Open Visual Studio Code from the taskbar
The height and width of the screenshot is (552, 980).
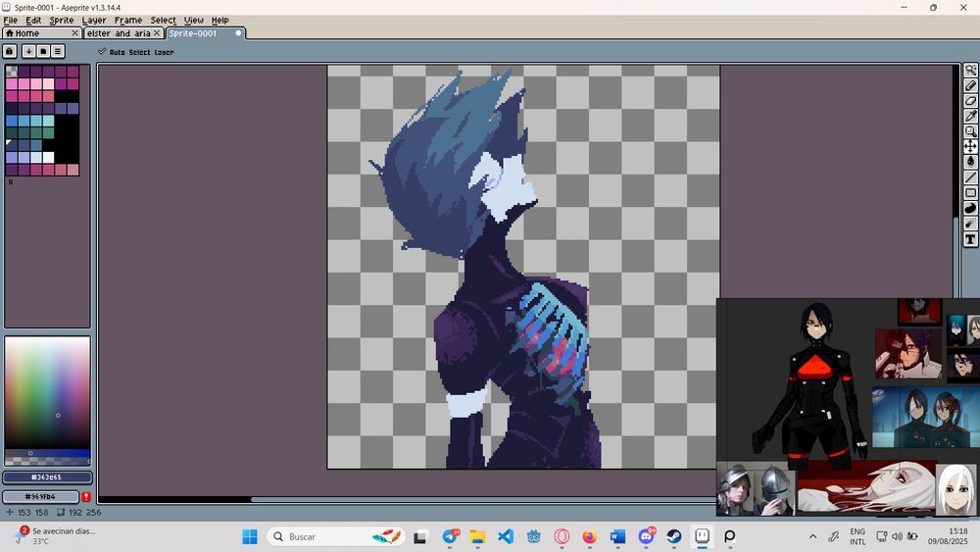pyautogui.click(x=506, y=536)
